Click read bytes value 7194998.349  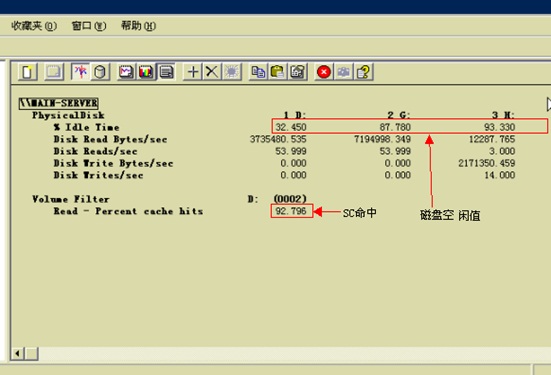tap(382, 139)
